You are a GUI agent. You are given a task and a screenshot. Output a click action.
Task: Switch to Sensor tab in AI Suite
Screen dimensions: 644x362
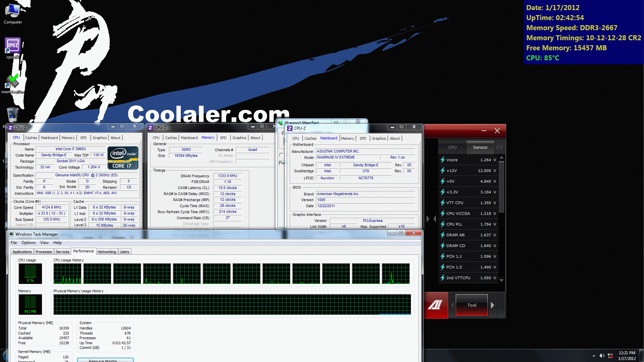point(480,147)
